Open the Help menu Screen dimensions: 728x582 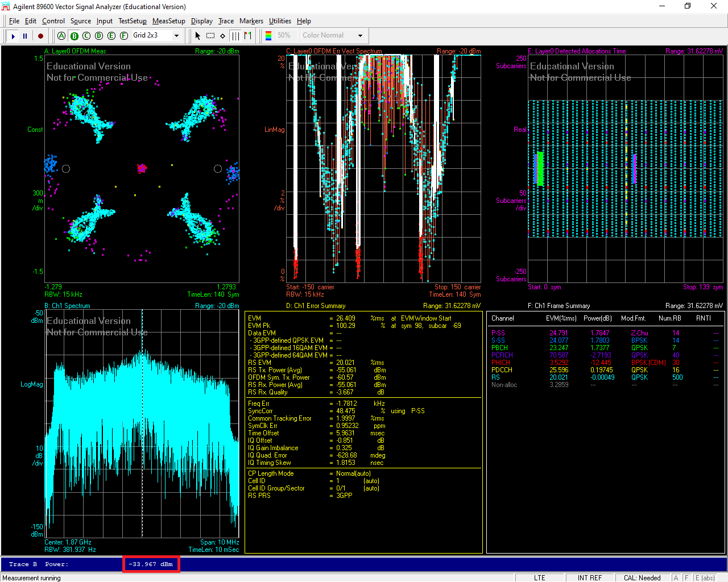click(304, 21)
